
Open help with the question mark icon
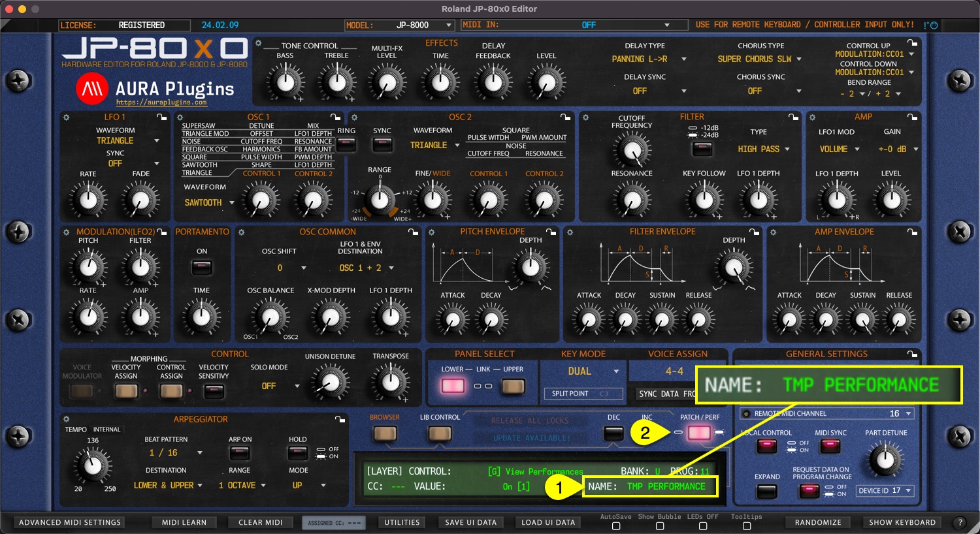point(960,522)
